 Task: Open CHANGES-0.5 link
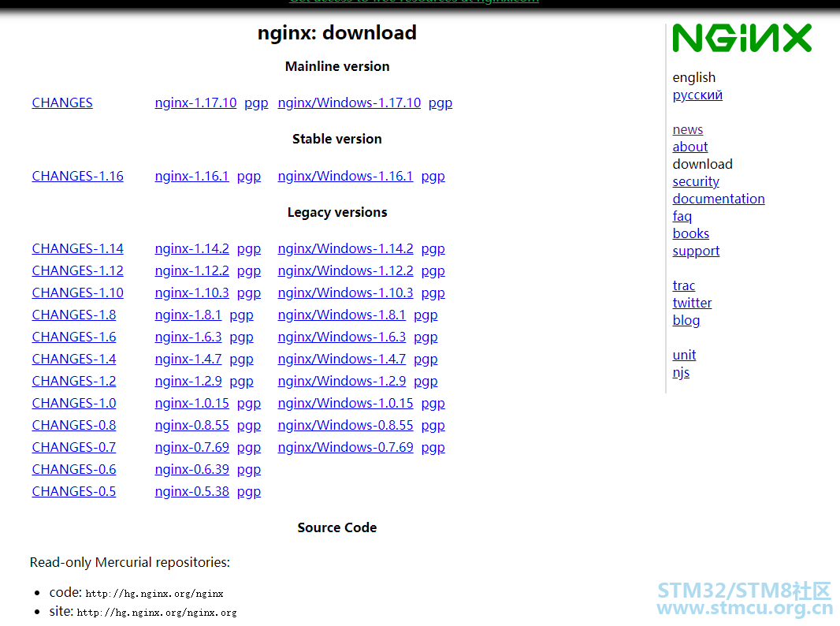[x=74, y=491]
